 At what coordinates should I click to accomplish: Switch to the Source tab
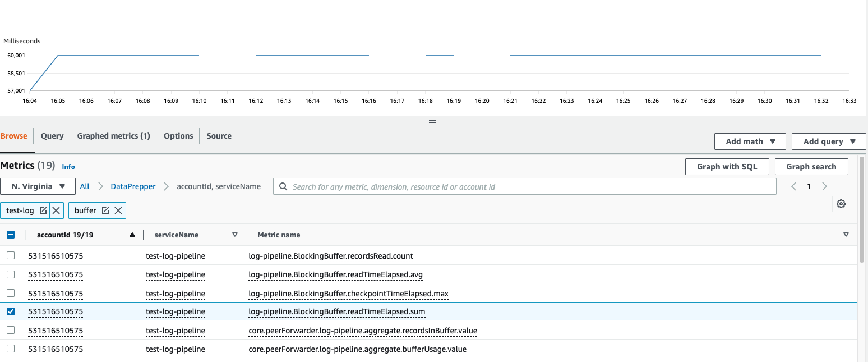pyautogui.click(x=219, y=135)
